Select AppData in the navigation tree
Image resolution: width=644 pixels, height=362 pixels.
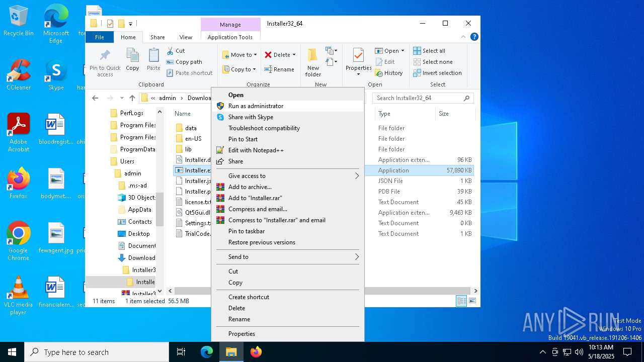point(139,210)
